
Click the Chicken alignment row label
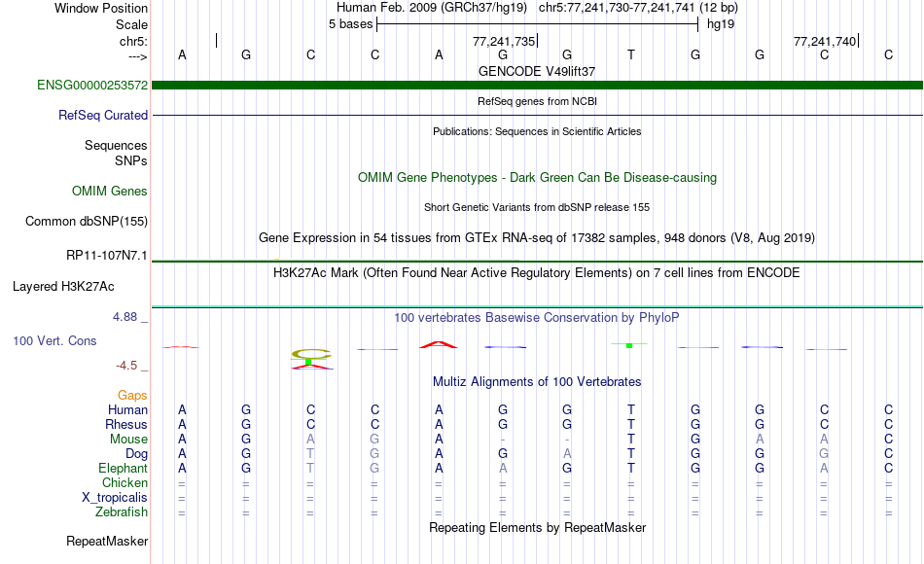click(x=124, y=482)
